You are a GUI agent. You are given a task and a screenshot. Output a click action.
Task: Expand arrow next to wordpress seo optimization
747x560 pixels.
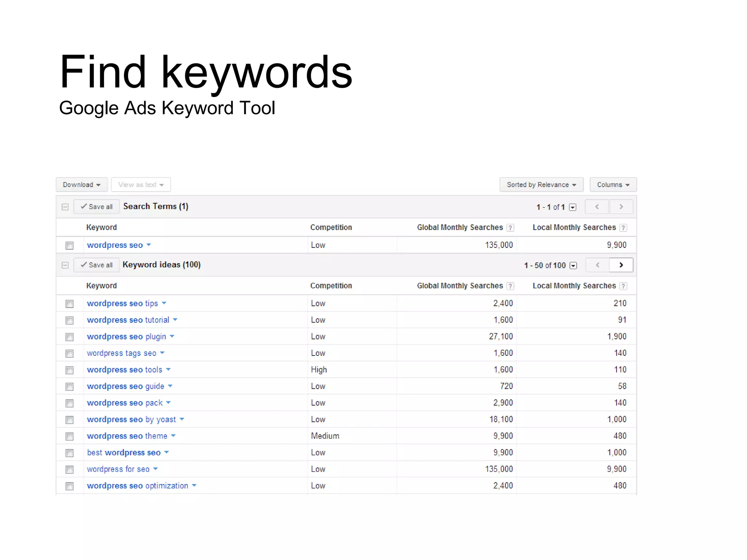point(194,486)
